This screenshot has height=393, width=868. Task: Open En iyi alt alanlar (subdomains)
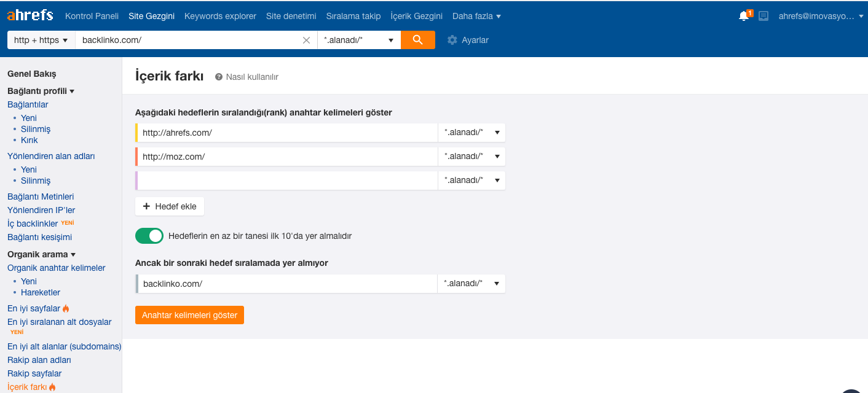(x=65, y=346)
